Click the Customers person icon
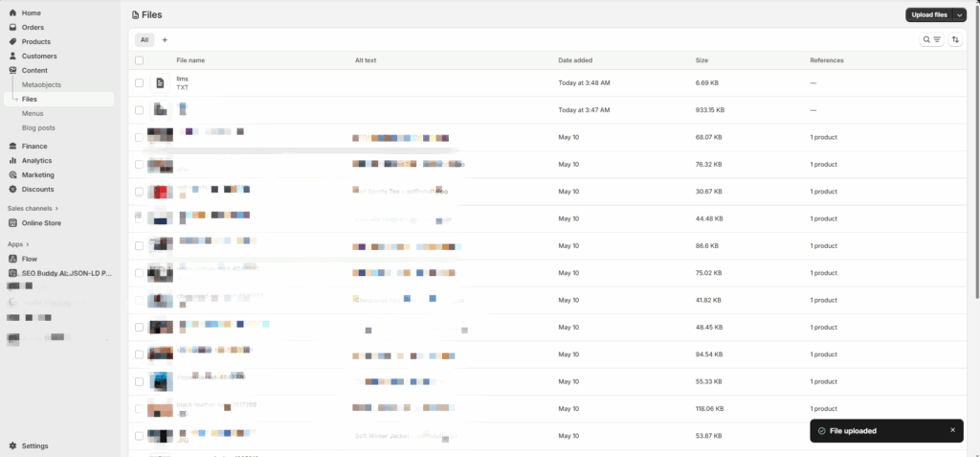Screen dimensions: 980x457 coord(12,56)
